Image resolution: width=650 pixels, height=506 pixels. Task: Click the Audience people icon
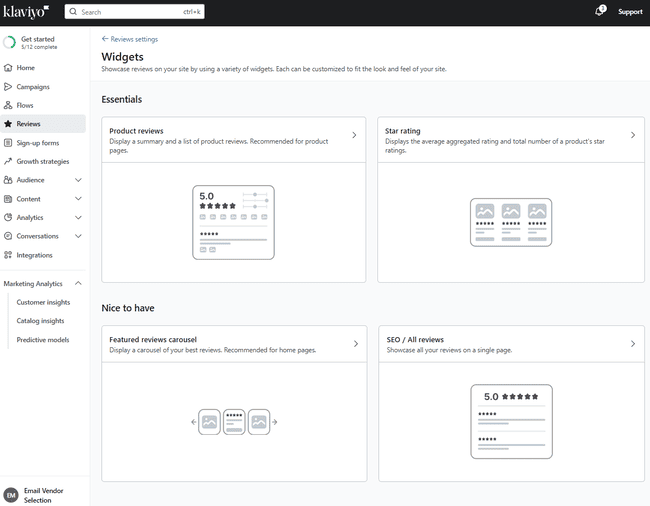click(x=8, y=180)
